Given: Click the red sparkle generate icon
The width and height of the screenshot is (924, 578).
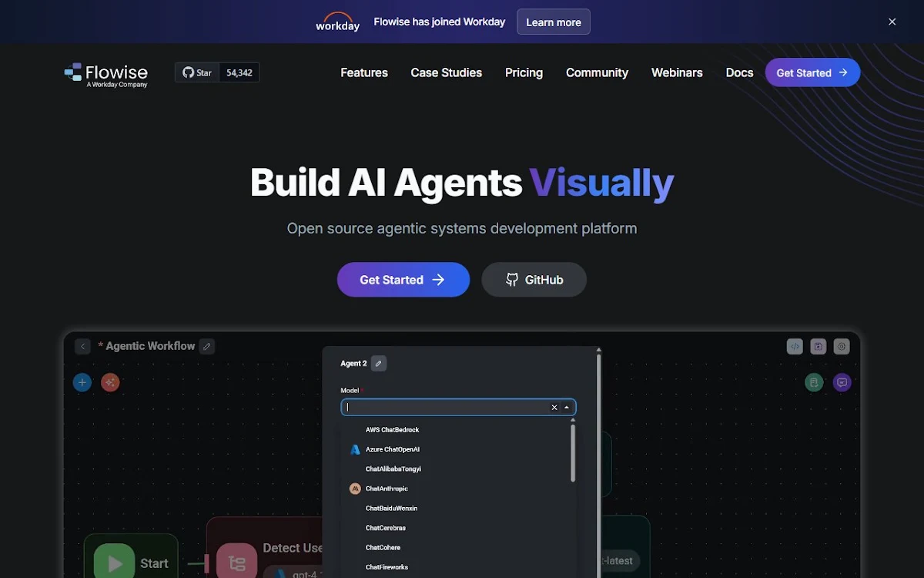Looking at the screenshot, I should tap(110, 382).
